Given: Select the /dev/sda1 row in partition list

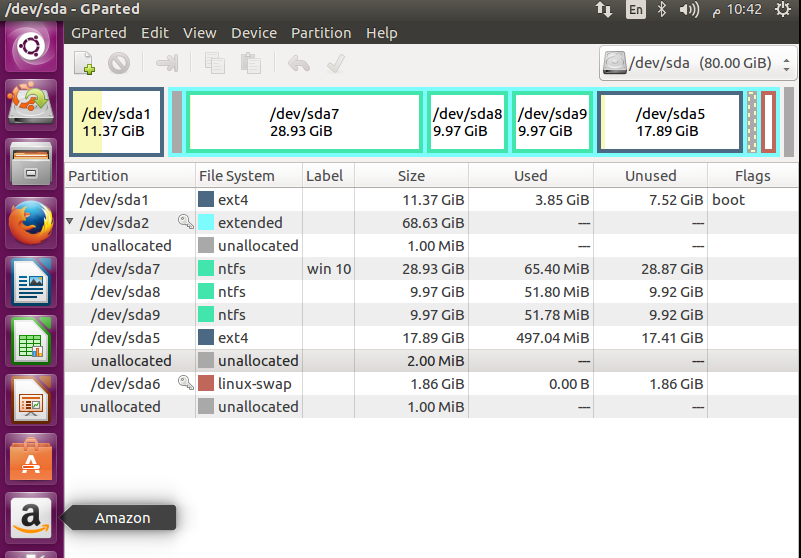Looking at the screenshot, I should click(x=431, y=199).
